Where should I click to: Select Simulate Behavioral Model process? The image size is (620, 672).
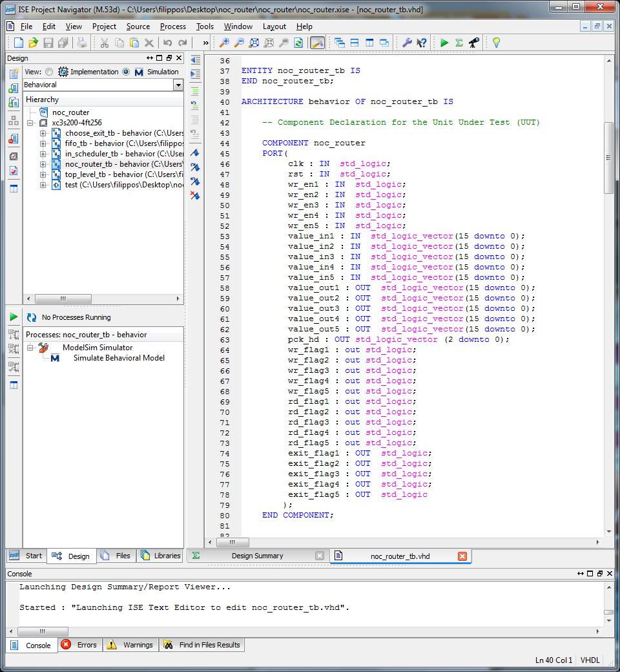(119, 358)
